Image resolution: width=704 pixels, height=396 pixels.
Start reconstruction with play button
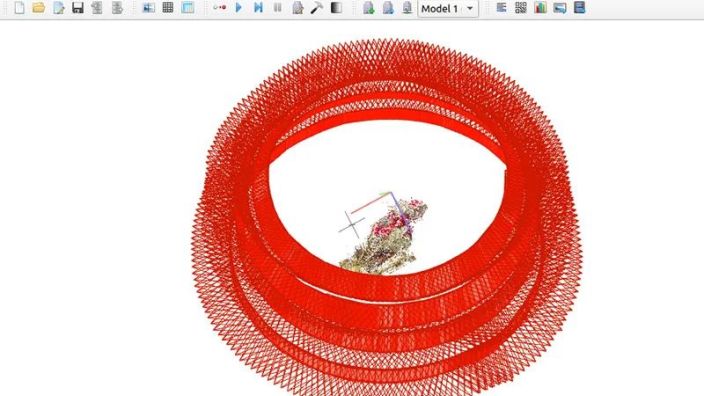tap(239, 8)
